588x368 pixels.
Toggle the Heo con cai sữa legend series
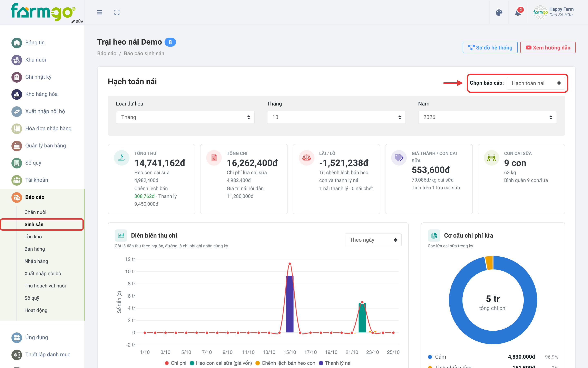(x=221, y=363)
